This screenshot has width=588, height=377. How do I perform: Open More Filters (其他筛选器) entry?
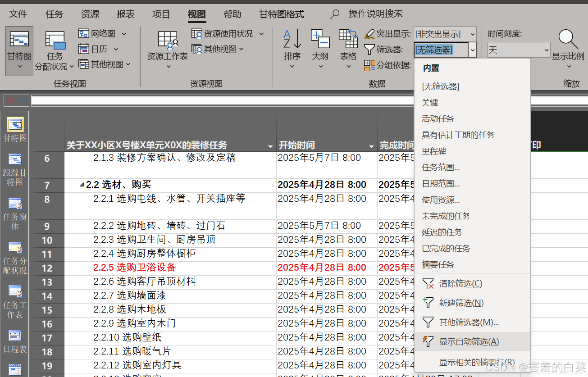point(472,322)
